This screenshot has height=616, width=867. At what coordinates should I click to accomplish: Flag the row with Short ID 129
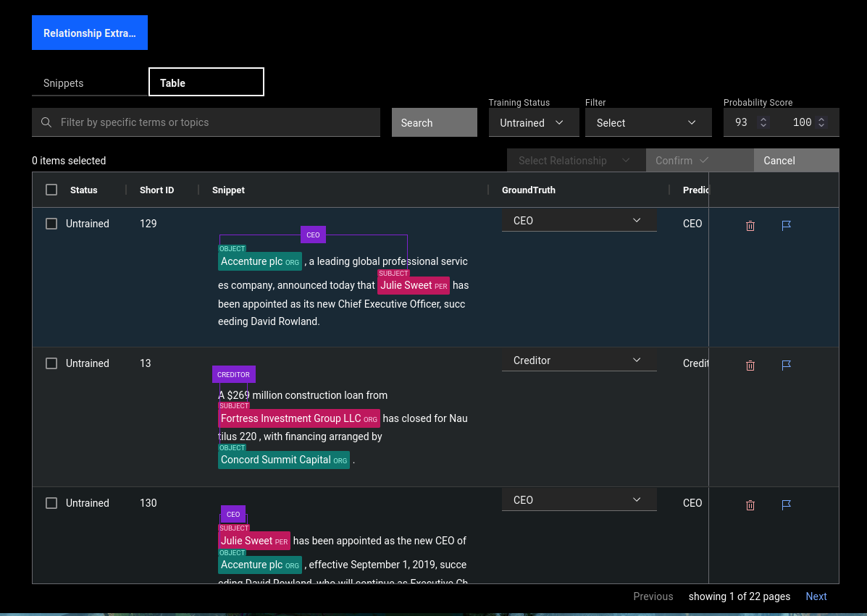786,226
